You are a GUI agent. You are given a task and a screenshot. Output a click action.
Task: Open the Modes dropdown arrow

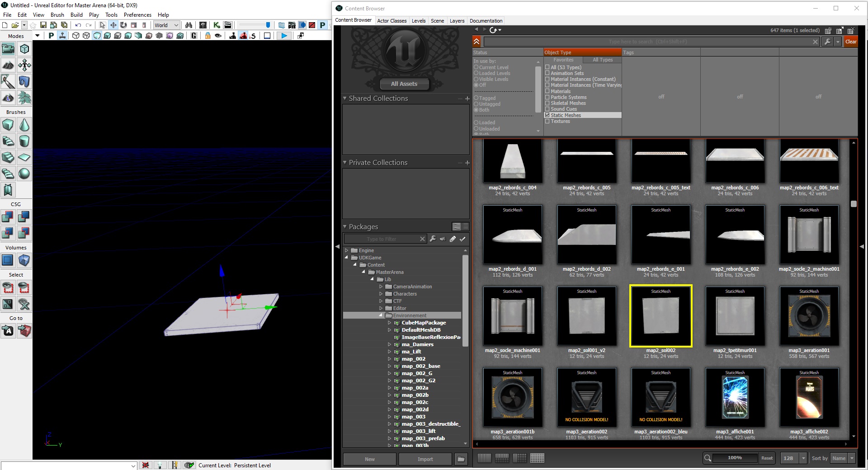pos(37,36)
